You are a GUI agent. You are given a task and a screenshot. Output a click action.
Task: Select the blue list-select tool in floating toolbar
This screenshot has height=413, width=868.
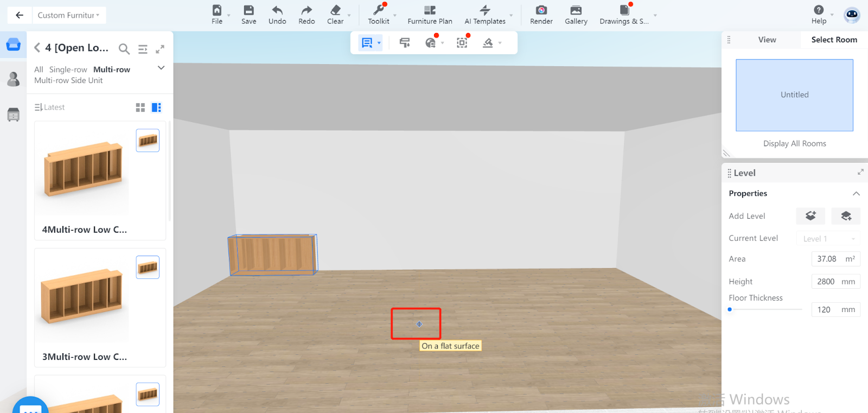coord(367,43)
